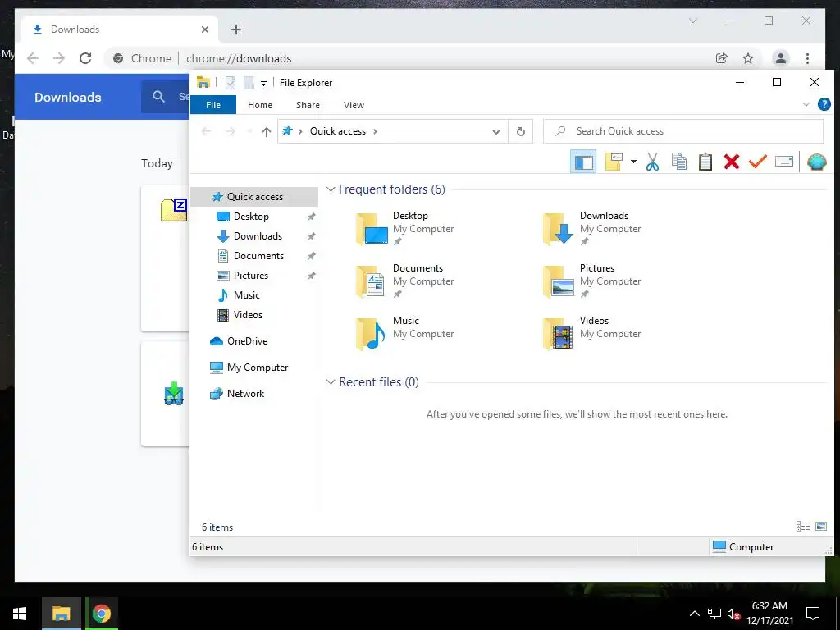Open the View ribbon tab

tap(354, 105)
